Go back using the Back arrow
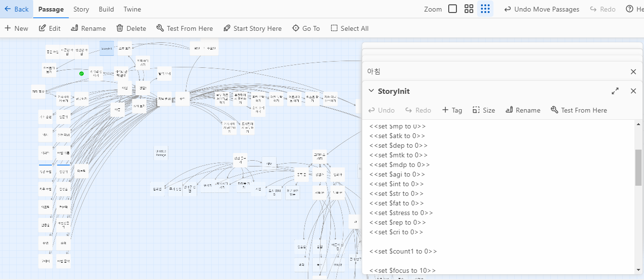This screenshot has height=280, width=644. pos(16,9)
